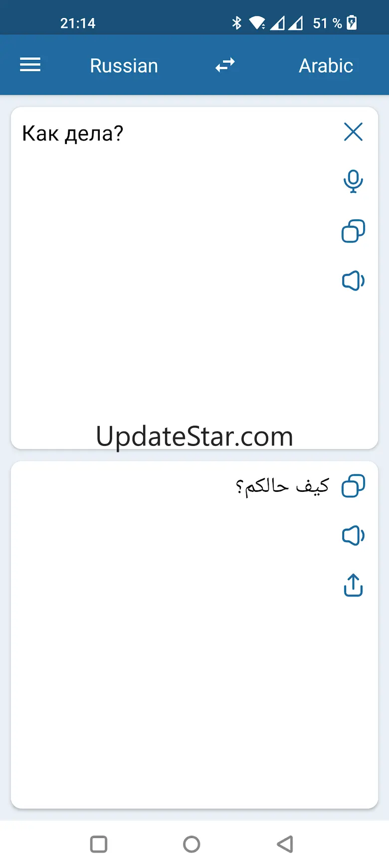Viewport: 389px width, 868px height.
Task: Play the Arabic translation audio
Action: pyautogui.click(x=353, y=536)
